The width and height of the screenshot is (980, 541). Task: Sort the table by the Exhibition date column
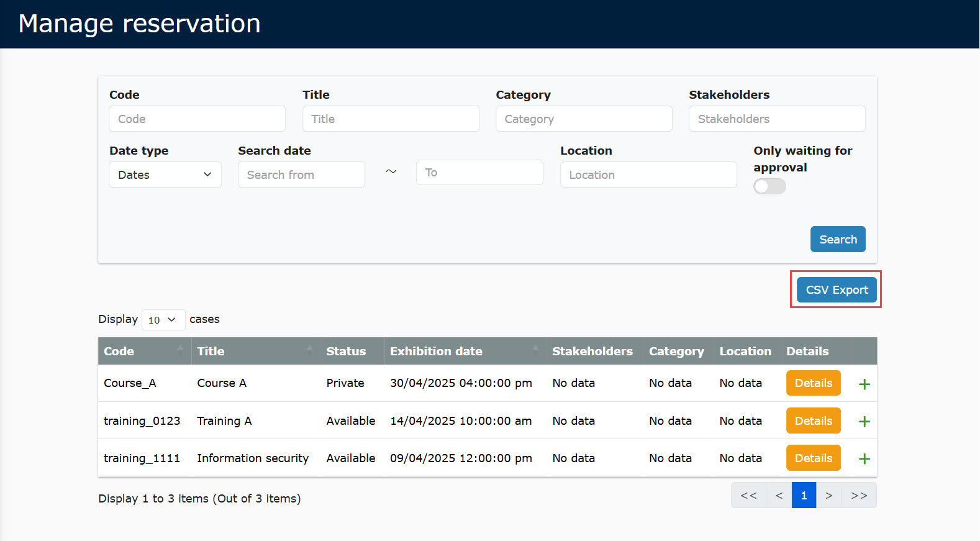[465, 351]
